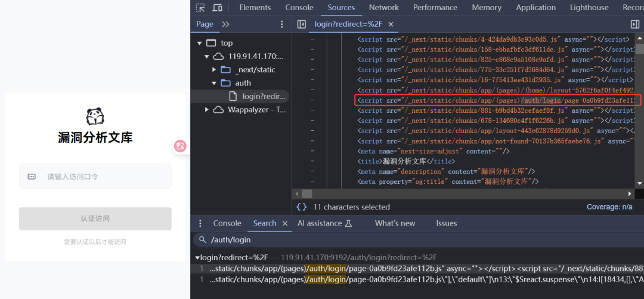Switch to the Network tab
This screenshot has width=644, height=299.
click(383, 8)
